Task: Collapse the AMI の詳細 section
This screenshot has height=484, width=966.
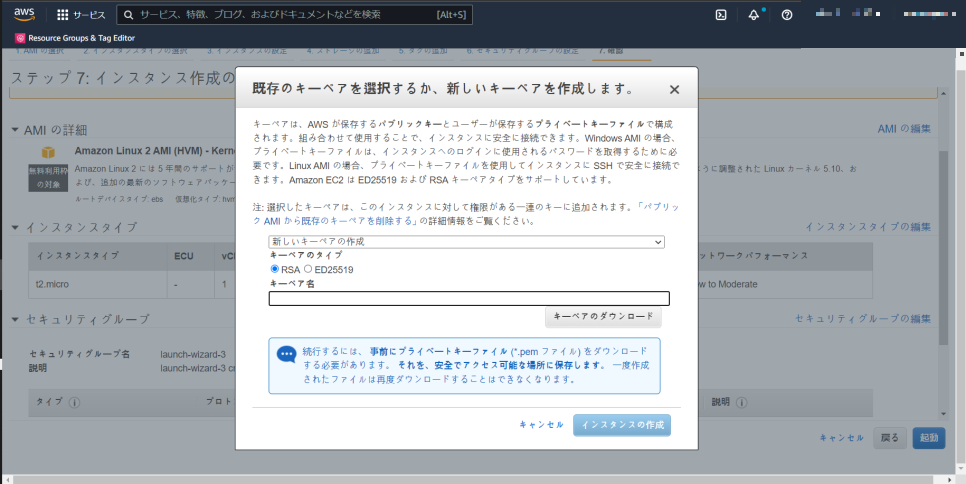Action: pyautogui.click(x=15, y=130)
